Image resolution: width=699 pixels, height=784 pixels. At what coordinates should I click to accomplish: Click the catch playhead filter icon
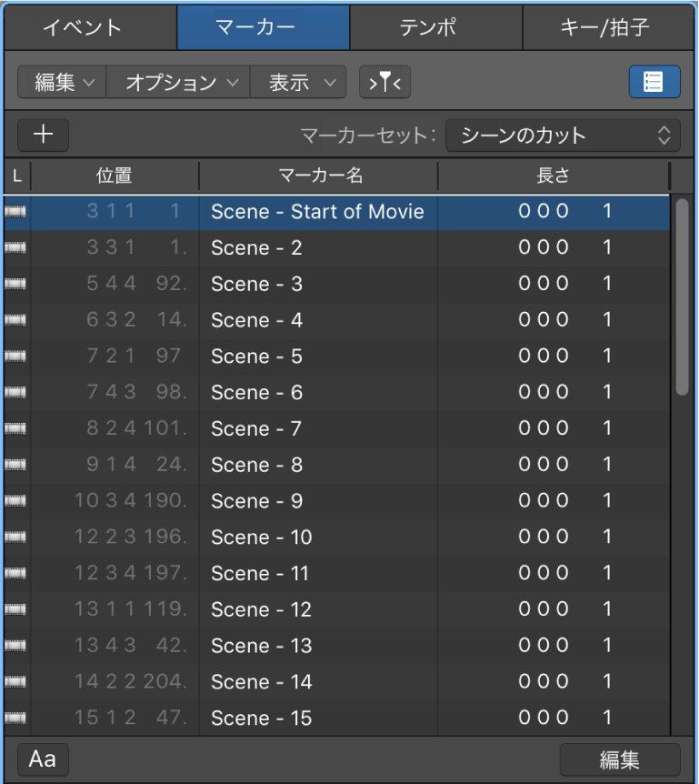coord(385,83)
